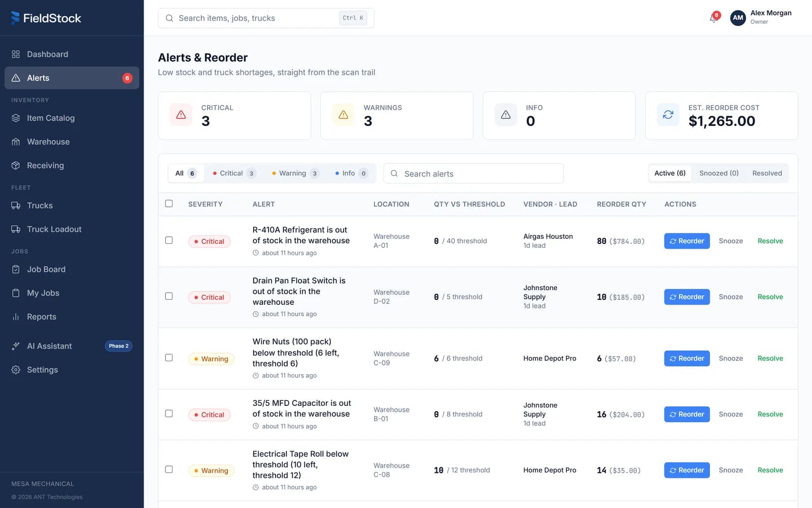Reorder Electrical Tape Roll
The image size is (812, 508).
[x=687, y=470]
